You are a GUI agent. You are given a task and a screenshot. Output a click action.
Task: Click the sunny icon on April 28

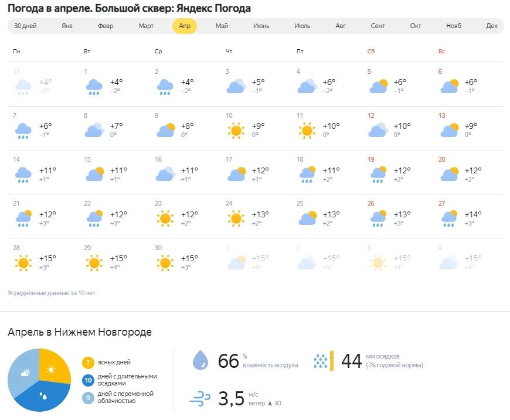coord(23,262)
